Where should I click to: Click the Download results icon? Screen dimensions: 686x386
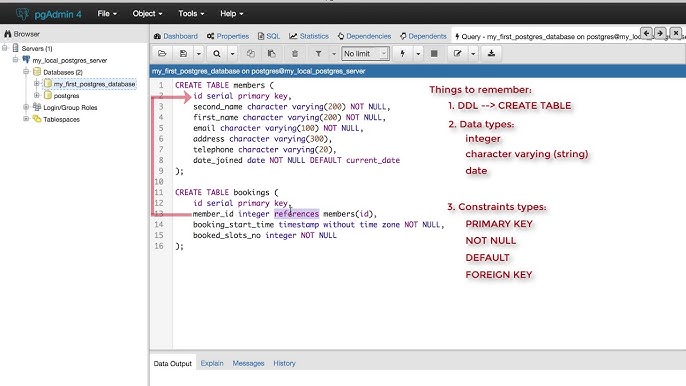click(x=491, y=54)
